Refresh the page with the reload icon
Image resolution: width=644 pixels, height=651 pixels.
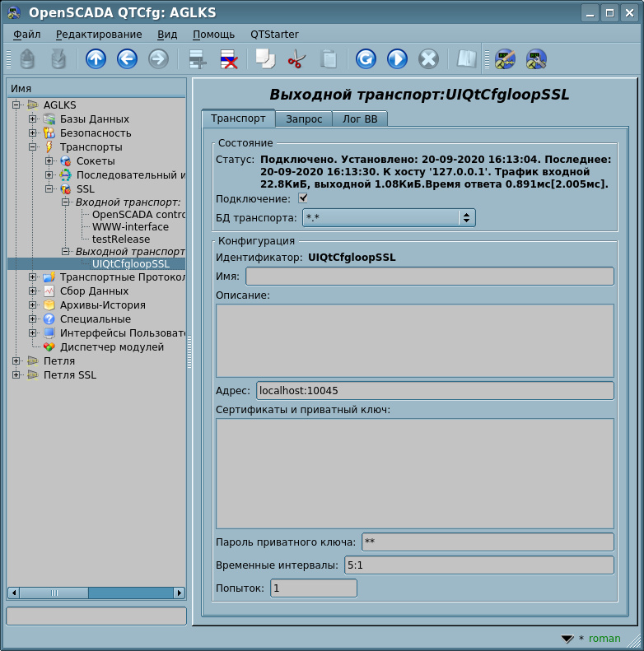point(366,59)
